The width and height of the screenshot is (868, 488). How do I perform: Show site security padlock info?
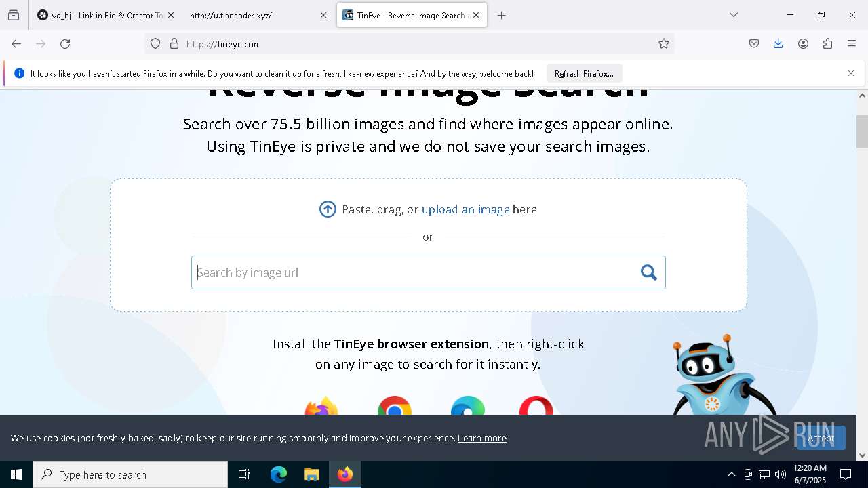174,44
